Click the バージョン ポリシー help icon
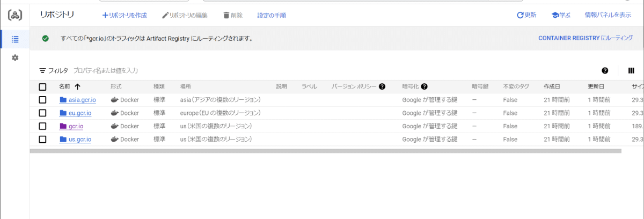This screenshot has height=219, width=644. coord(382,86)
